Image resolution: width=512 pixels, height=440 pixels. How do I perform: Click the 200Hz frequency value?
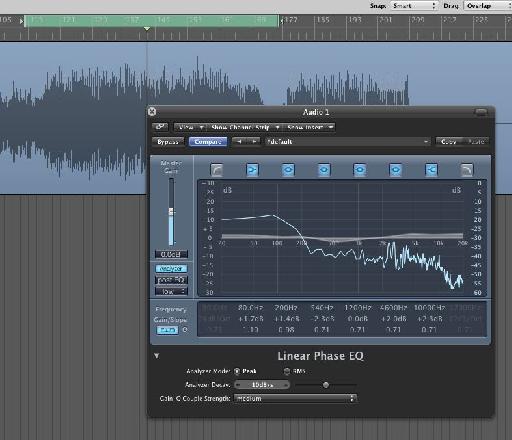click(x=286, y=308)
